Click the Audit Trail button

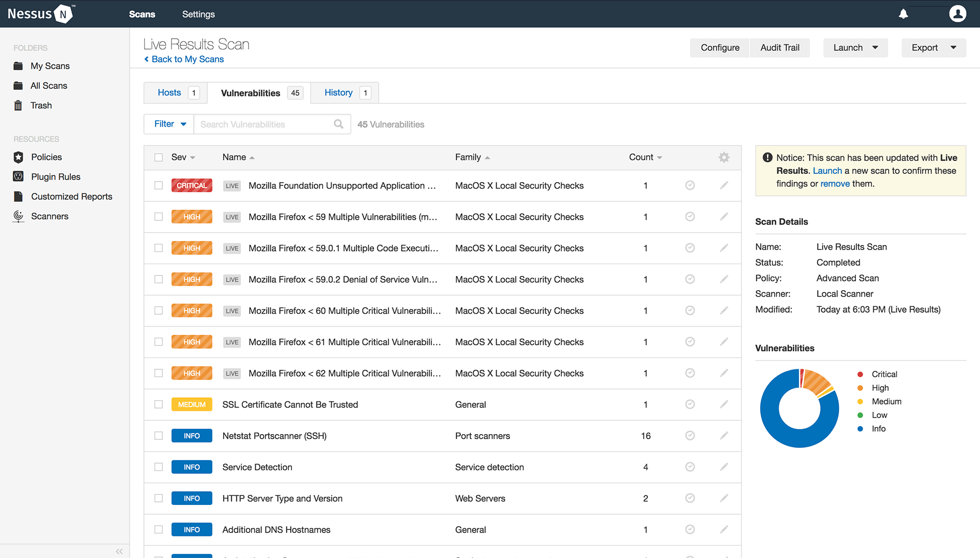pos(779,47)
